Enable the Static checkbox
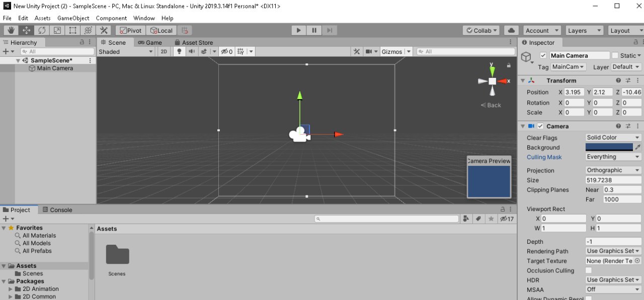This screenshot has width=644, height=300. [615, 55]
